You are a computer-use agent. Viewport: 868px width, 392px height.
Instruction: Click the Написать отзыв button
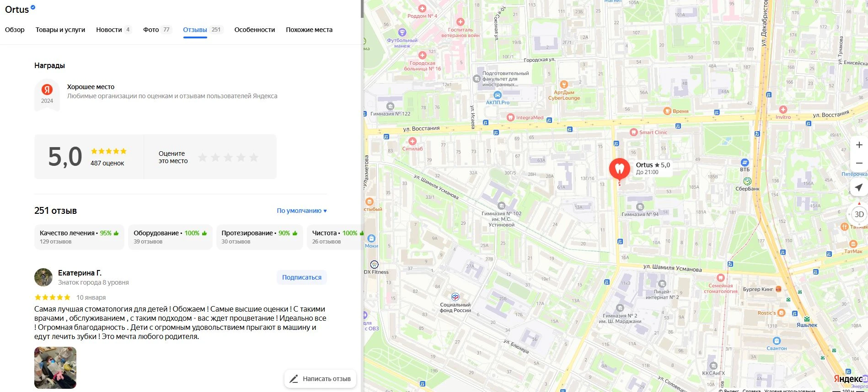pos(320,379)
